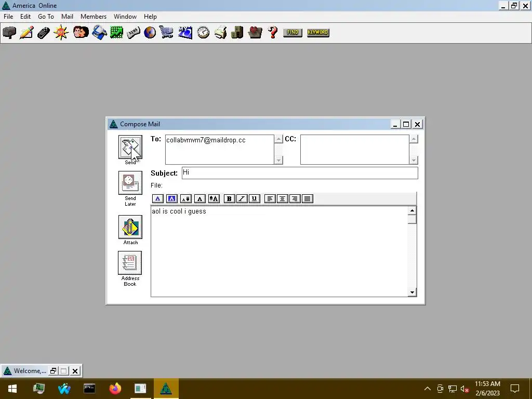Click in the CC field

354,150
